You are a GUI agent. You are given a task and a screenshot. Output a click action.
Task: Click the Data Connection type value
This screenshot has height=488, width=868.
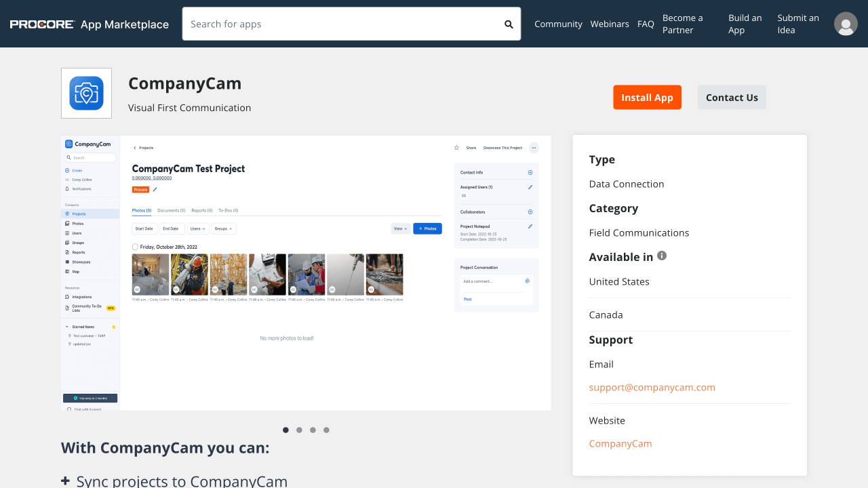627,184
